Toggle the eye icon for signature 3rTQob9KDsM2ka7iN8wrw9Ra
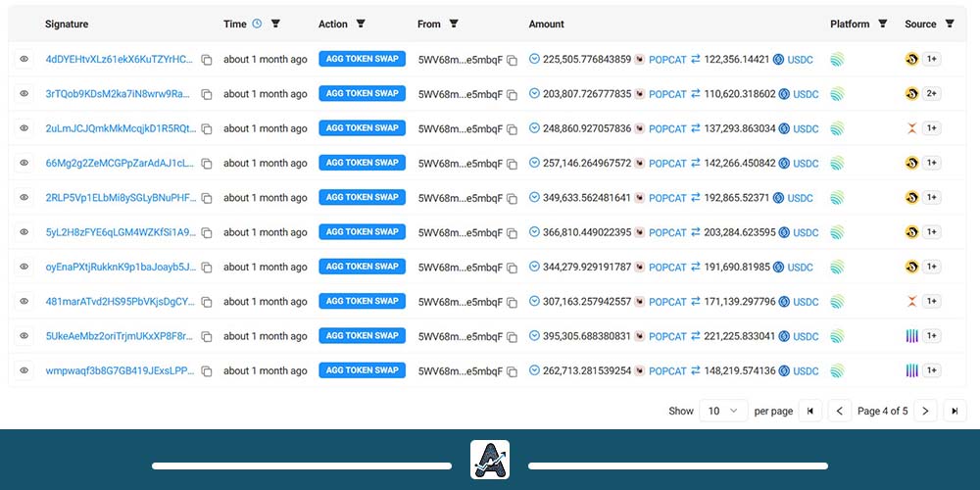 (24, 94)
